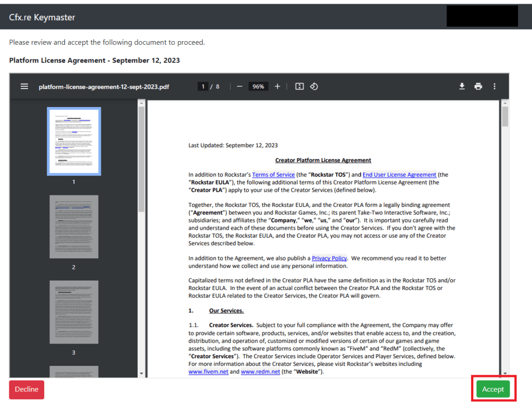Select page 3 thumbnail
532x407 pixels.
74,312
